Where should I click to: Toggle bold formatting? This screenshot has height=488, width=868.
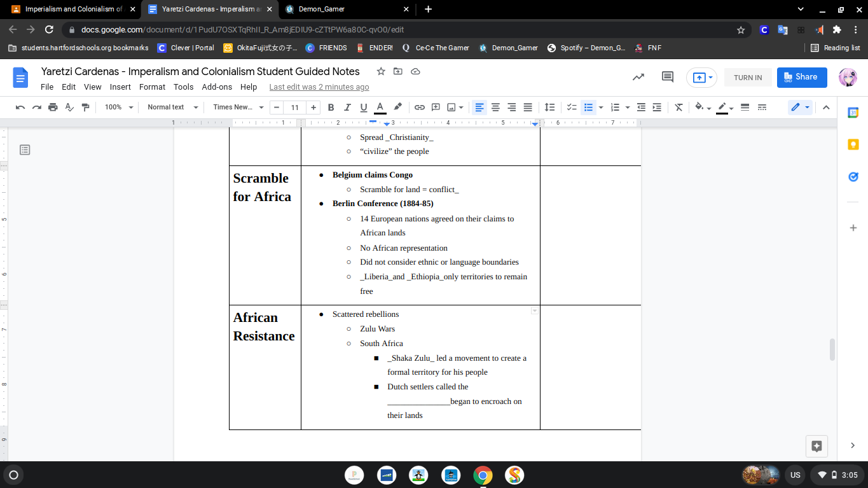click(x=331, y=108)
